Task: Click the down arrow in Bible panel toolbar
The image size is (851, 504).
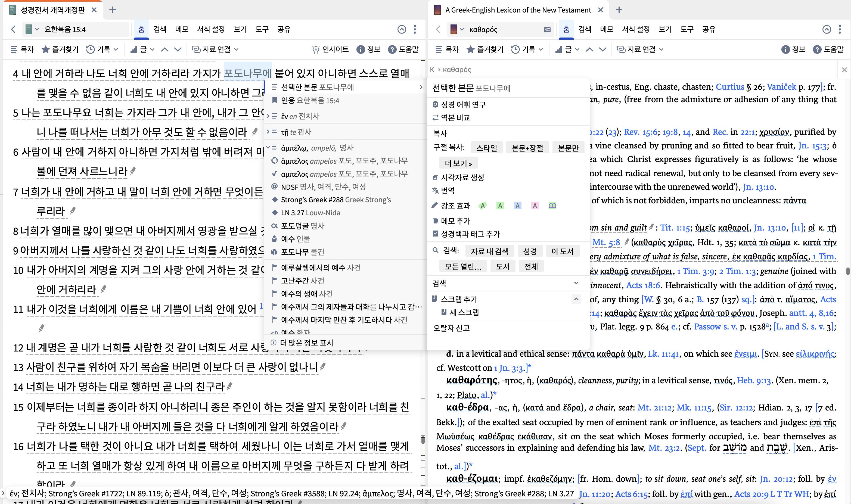Action: (x=178, y=49)
